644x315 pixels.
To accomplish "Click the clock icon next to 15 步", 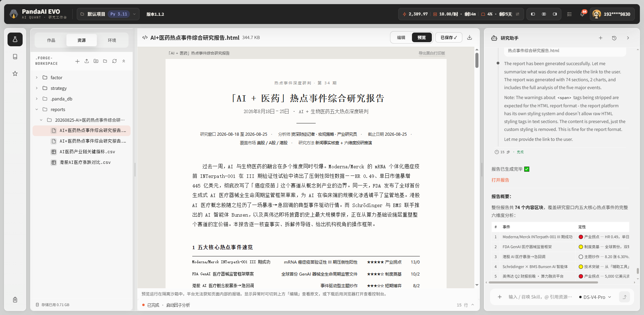I will [x=497, y=152].
